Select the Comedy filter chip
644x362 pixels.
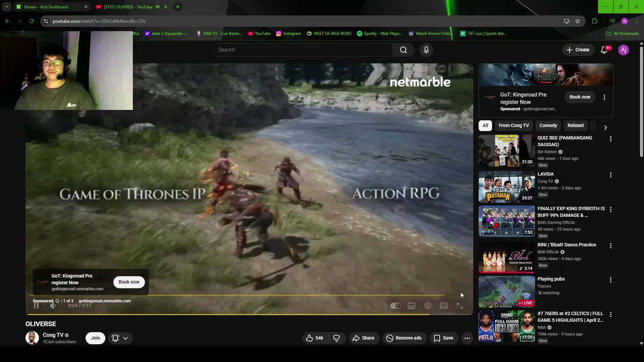tap(548, 126)
